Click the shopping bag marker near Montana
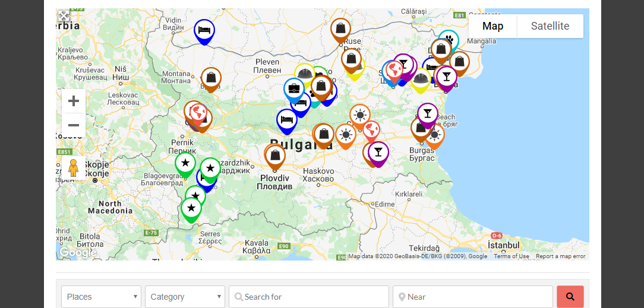Screen dimensions: 644x308 pos(211,77)
